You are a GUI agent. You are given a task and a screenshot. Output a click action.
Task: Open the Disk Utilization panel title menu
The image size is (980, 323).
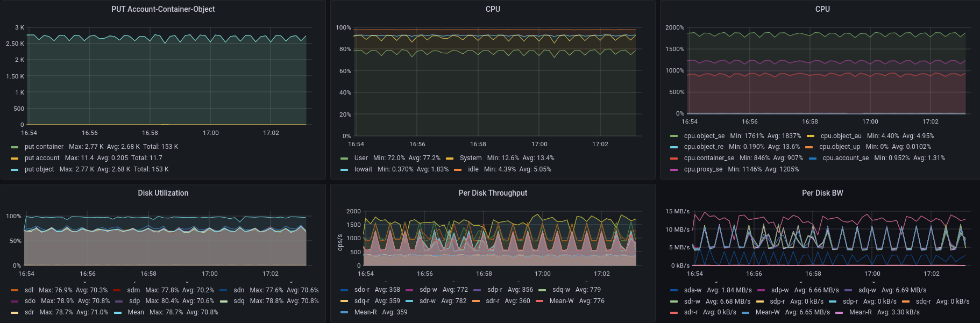coord(163,193)
